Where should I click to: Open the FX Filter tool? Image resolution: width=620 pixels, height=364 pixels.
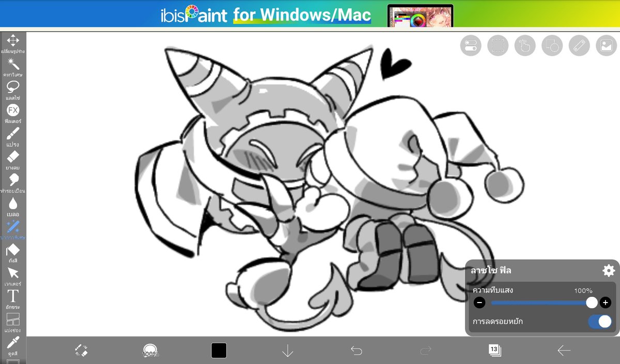tap(13, 114)
